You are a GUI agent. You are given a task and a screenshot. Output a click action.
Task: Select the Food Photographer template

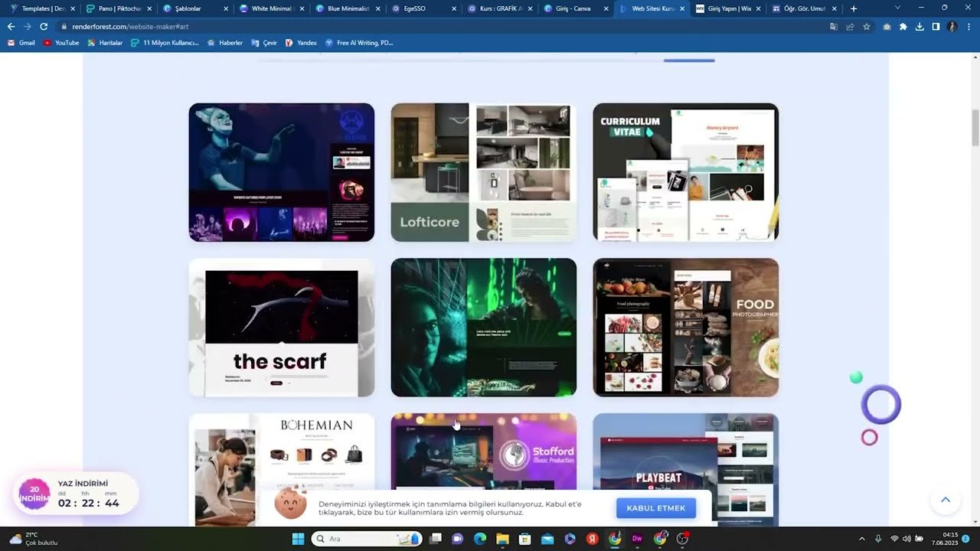click(x=686, y=328)
